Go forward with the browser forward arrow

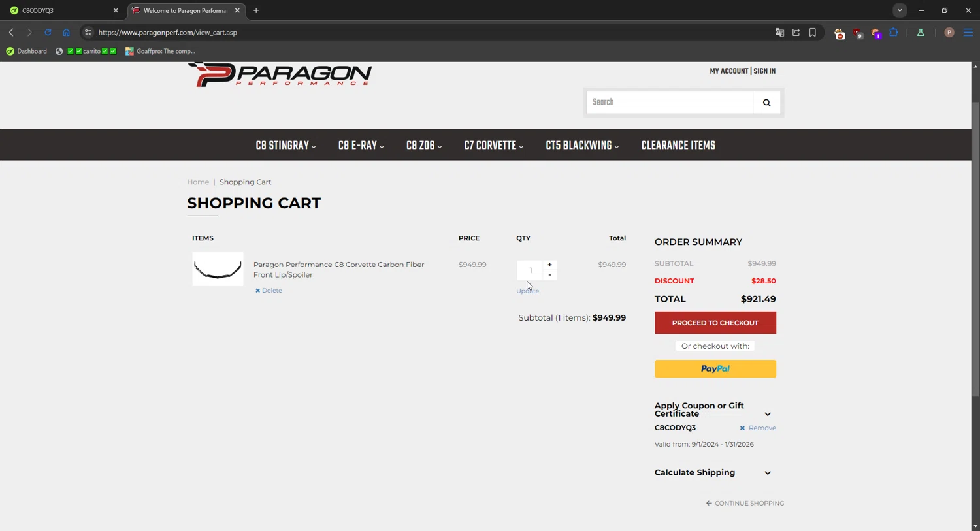29,32
